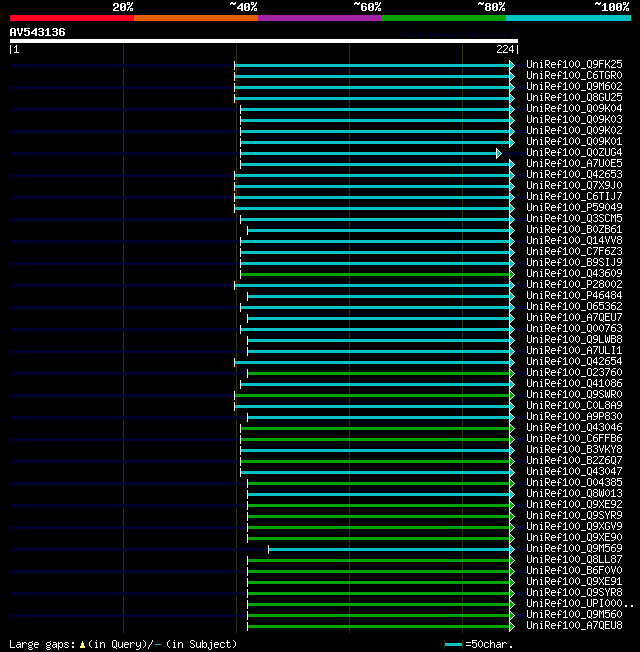Click the UniRef100_C6TIJ7 label
Screen dimensions: 640x652
(574, 196)
